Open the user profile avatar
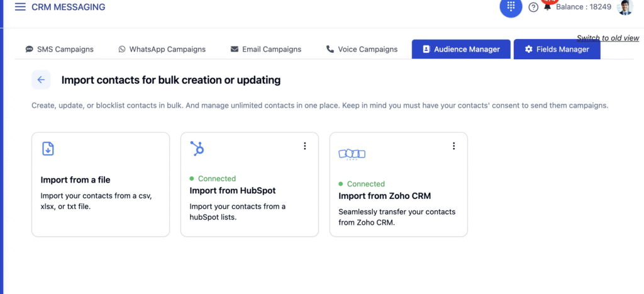The image size is (644, 294). tap(625, 7)
